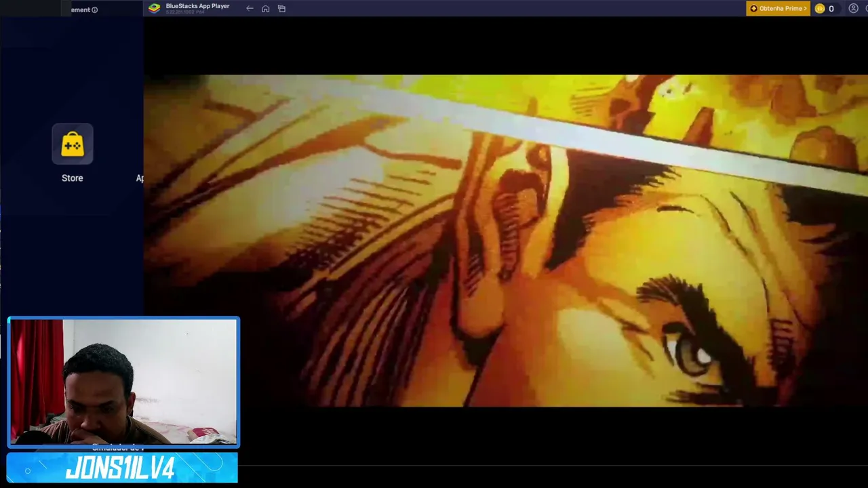This screenshot has width=868, height=488.
Task: Click the Obtenha Prime button
Action: (778, 9)
